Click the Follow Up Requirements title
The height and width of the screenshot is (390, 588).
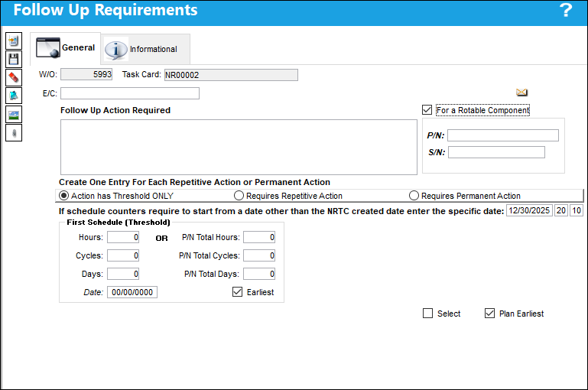coord(106,10)
